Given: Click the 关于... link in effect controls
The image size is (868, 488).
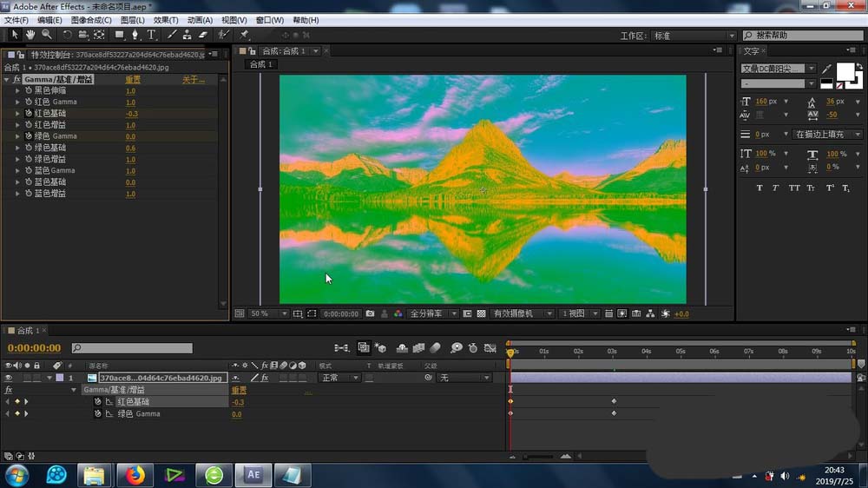Looking at the screenshot, I should (x=193, y=79).
